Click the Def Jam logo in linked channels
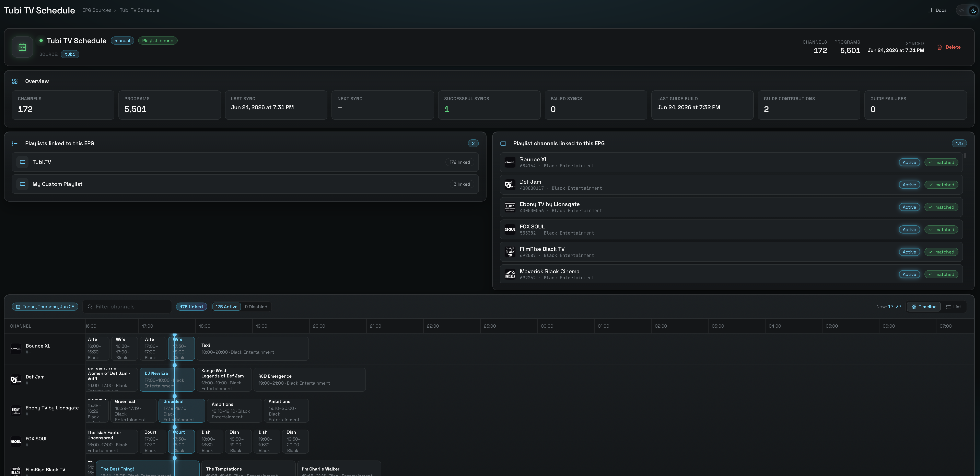Viewport: 980px width, 476px height. [x=510, y=185]
